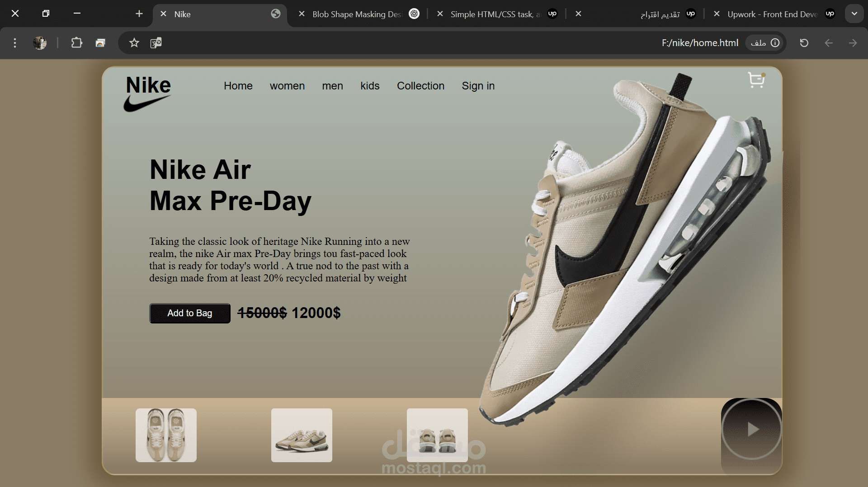
Task: Open the three-dot browser menu
Action: click(x=15, y=43)
